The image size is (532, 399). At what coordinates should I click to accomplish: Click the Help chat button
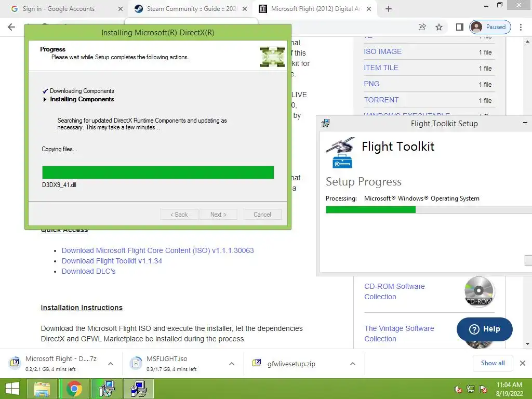[485, 329]
